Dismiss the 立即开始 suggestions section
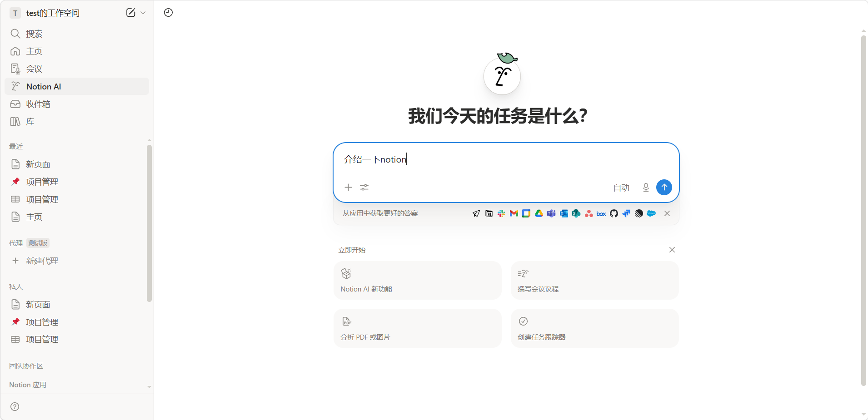 tap(672, 250)
